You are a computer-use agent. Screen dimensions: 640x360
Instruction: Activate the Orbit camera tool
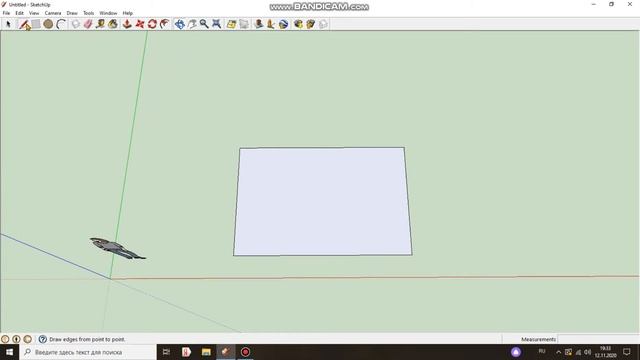pyautogui.click(x=180, y=24)
